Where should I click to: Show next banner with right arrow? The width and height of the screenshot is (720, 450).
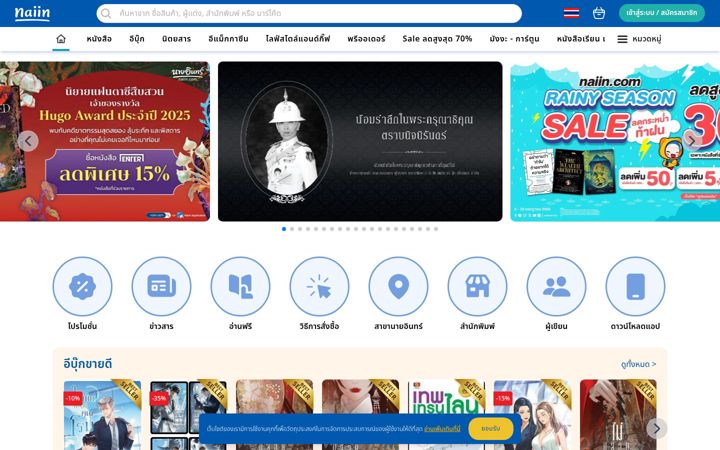(692, 141)
